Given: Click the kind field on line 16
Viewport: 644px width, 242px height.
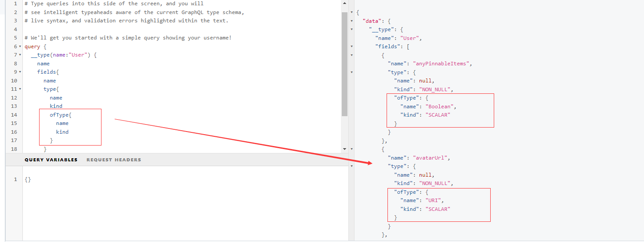Looking at the screenshot, I should point(62,132).
